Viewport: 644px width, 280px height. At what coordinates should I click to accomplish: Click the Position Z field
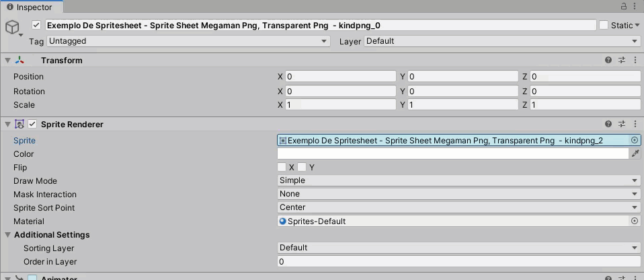tap(586, 77)
